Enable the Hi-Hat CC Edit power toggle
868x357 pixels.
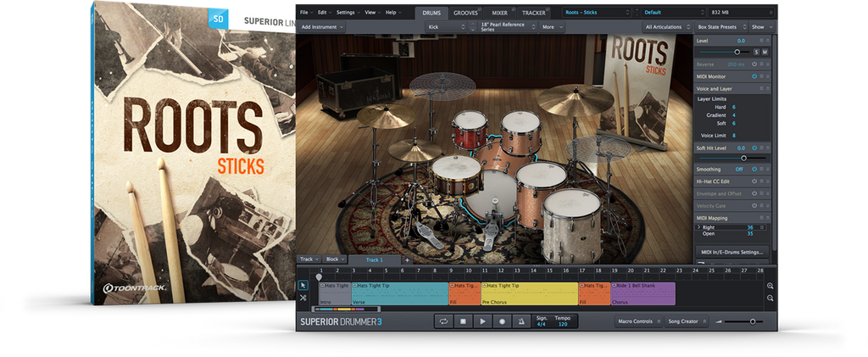point(754,181)
